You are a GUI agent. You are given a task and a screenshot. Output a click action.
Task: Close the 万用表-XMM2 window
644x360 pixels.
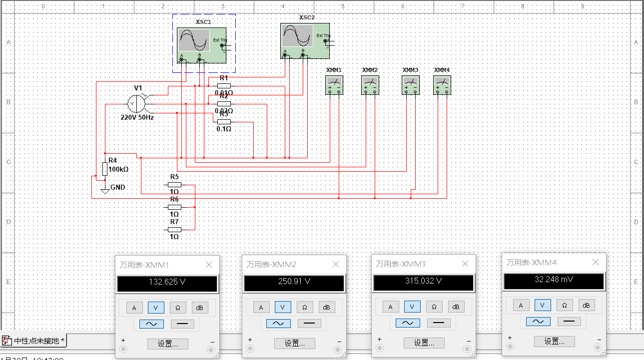click(336, 265)
